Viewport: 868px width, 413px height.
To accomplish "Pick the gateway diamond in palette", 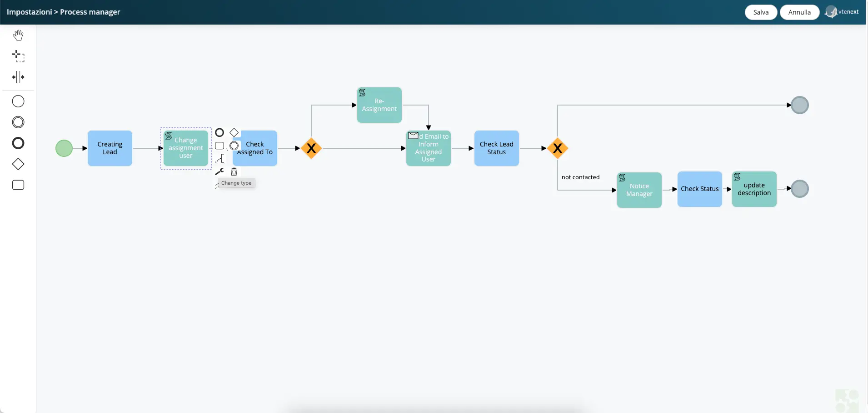I will [18, 164].
